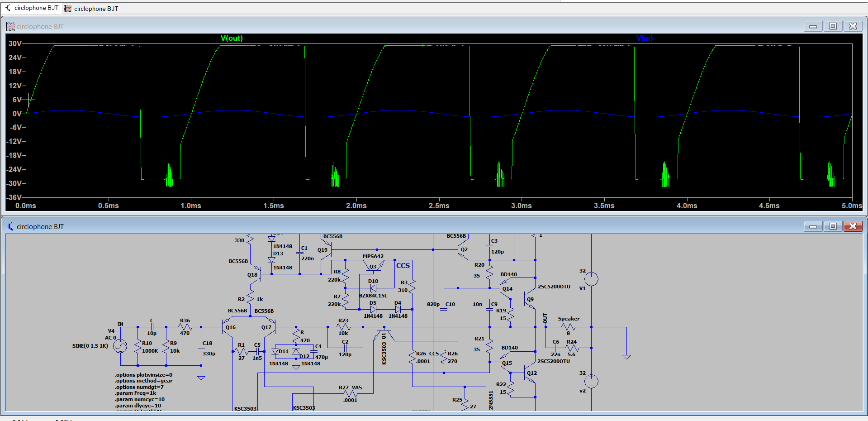Click the 2N5551 vertical label

tap(491, 401)
